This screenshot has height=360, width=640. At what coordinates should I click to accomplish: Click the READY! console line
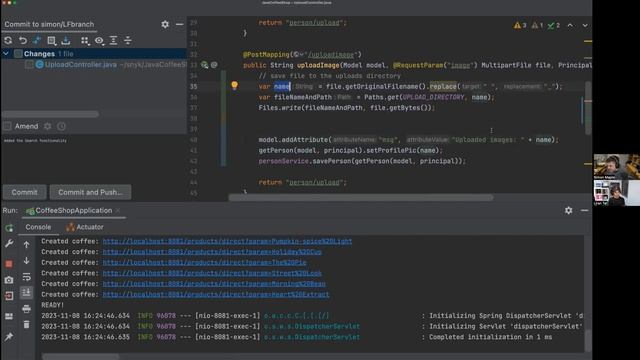pos(52,305)
